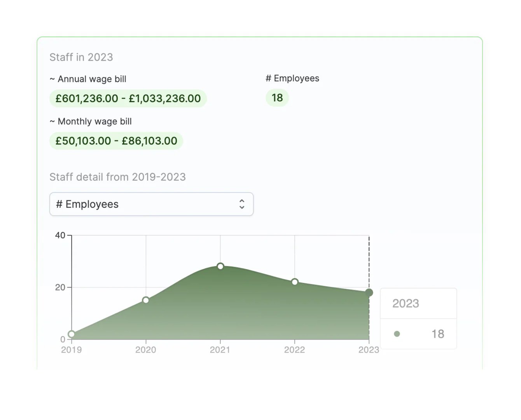Click the green legend dot in tooltip
The image size is (521, 420).
pos(397,334)
